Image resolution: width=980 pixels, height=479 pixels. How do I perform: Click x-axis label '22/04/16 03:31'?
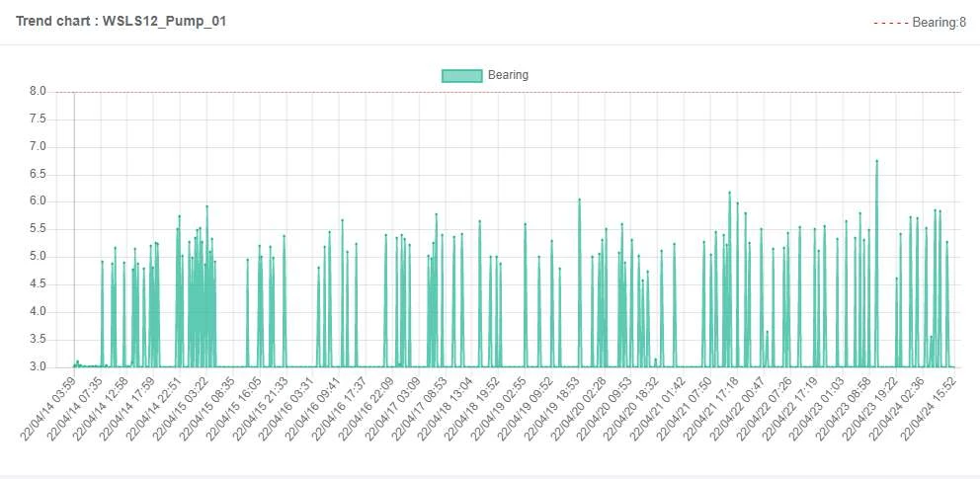tap(286, 409)
